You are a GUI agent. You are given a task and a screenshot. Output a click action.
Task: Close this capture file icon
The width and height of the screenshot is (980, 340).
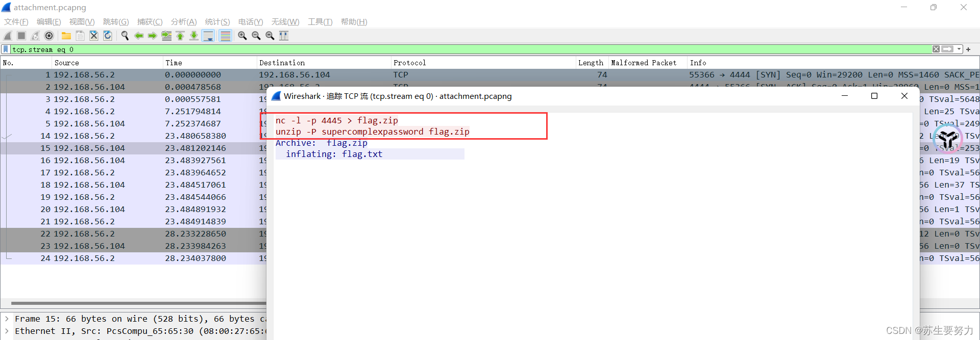click(94, 36)
